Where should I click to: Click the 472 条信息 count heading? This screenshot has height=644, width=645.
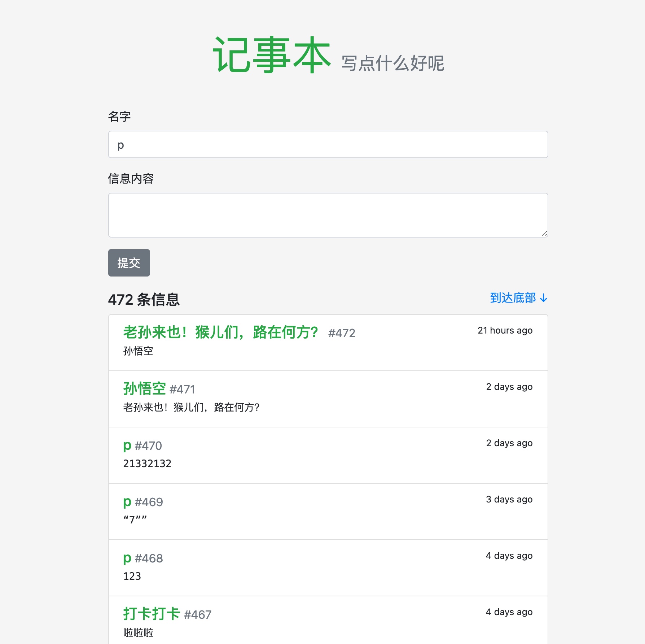[144, 300]
